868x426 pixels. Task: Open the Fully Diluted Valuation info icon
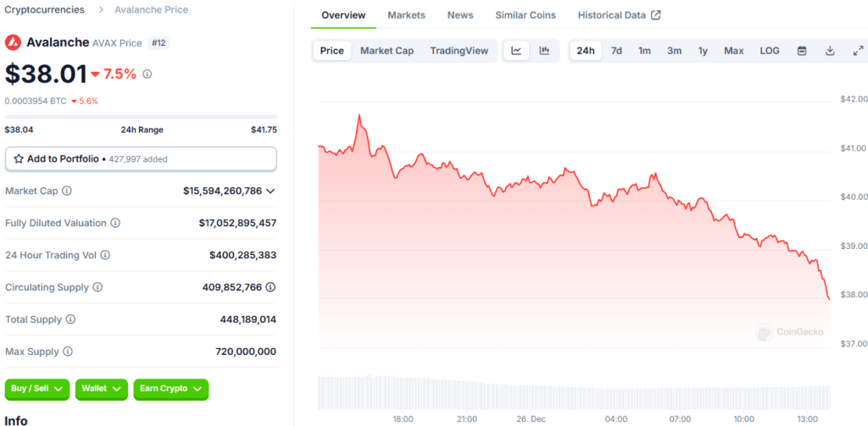tap(115, 223)
